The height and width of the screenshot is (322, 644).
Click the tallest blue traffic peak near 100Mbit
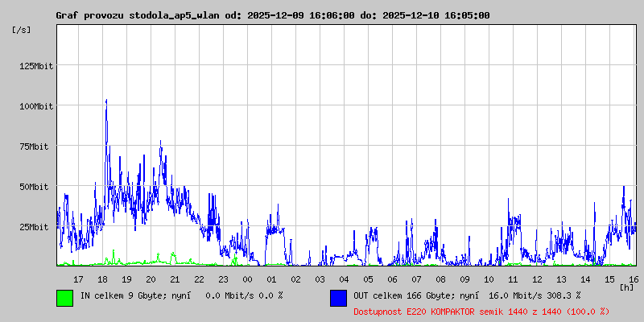coord(106,101)
